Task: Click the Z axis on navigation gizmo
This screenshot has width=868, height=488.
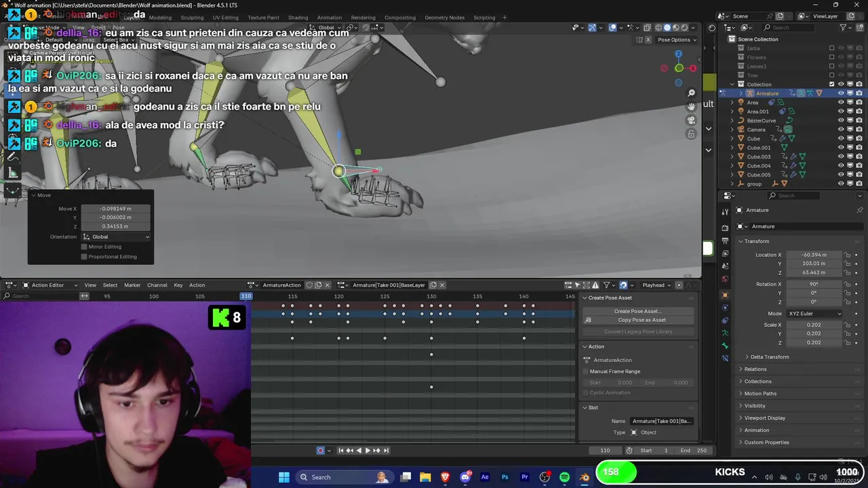Action: point(678,54)
